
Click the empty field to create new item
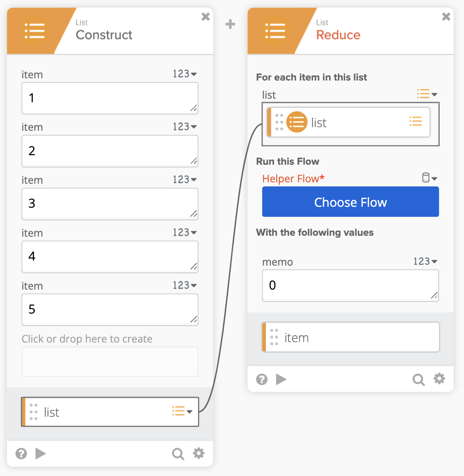(x=110, y=362)
